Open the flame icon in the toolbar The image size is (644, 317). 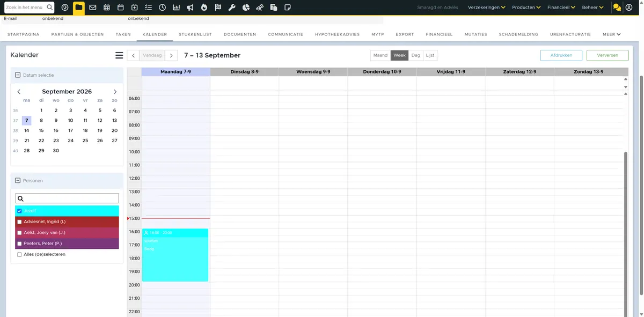click(204, 8)
